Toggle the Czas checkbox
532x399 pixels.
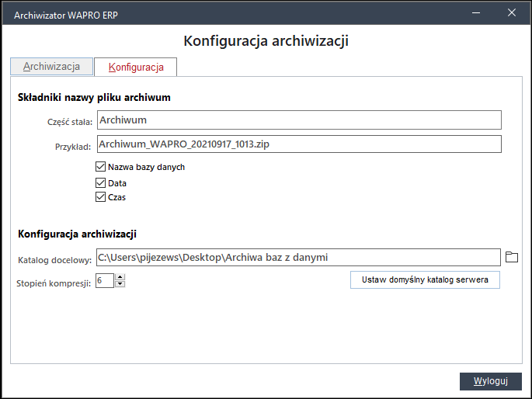(x=100, y=197)
